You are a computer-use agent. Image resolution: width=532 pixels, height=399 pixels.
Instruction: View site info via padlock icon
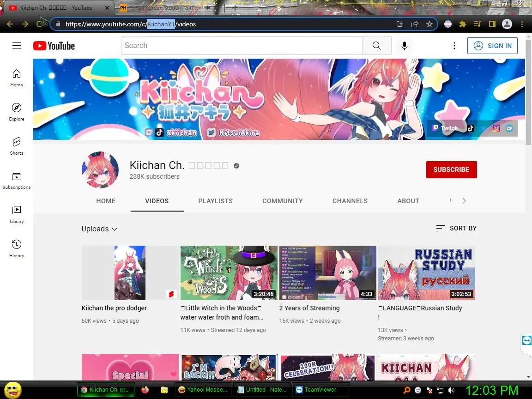(x=58, y=24)
